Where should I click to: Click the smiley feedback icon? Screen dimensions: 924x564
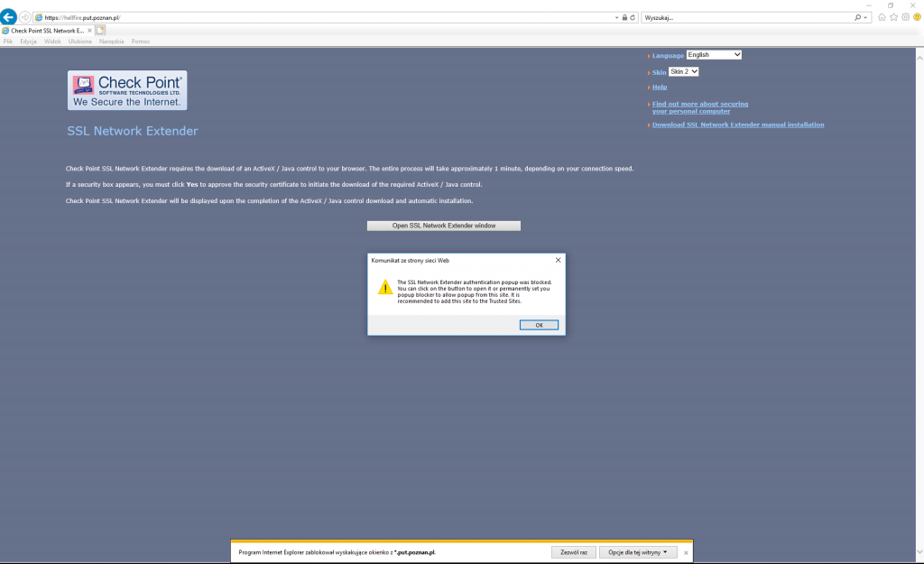click(918, 16)
